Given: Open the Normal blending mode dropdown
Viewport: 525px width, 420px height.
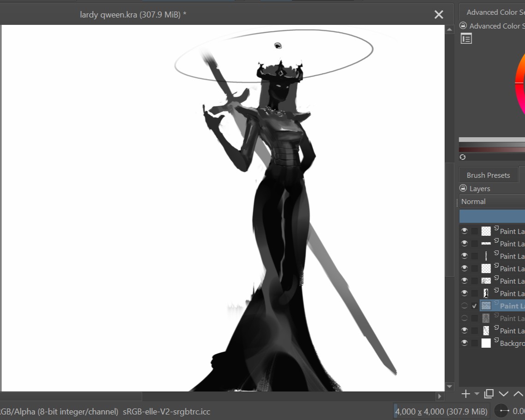Looking at the screenshot, I should [492, 201].
